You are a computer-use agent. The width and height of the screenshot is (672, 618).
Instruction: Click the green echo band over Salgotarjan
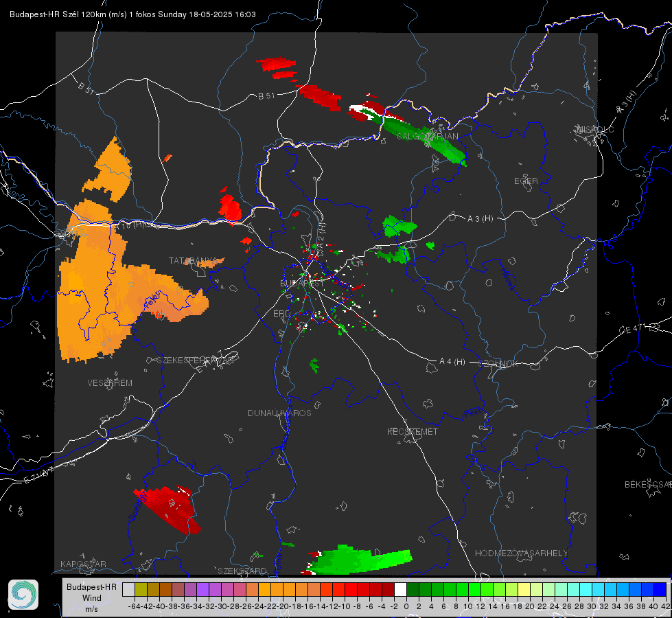point(422,138)
